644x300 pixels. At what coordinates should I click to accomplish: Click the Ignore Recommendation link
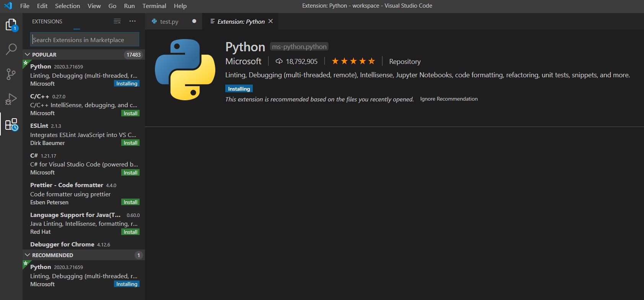pyautogui.click(x=449, y=99)
